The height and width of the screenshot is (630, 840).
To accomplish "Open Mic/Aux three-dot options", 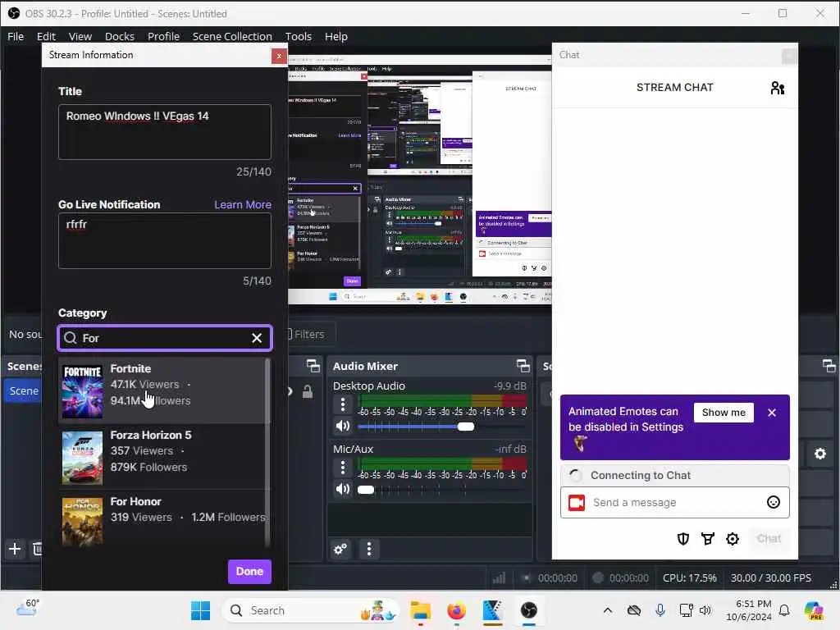I will (343, 467).
